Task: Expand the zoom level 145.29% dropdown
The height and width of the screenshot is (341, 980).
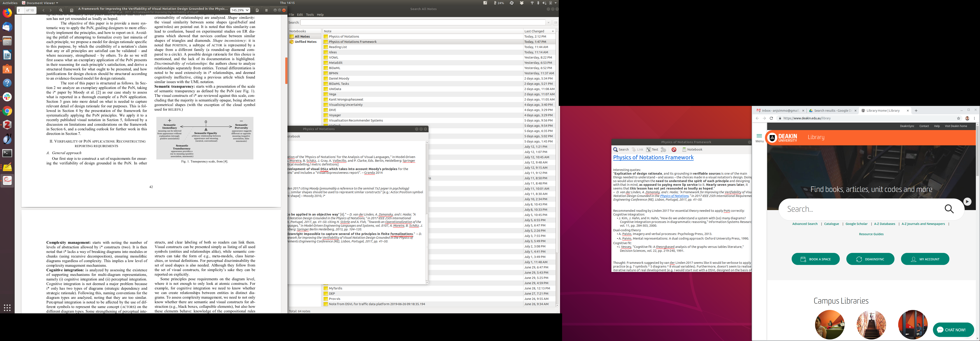Action: (240, 10)
